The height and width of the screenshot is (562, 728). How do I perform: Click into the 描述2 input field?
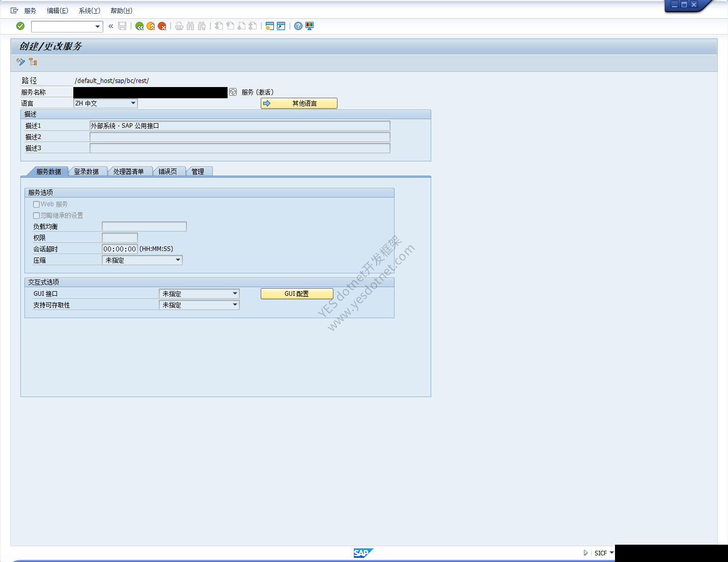pos(240,137)
